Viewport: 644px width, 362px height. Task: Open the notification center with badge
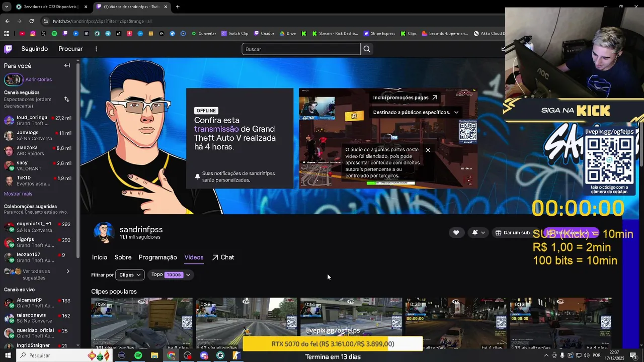(633, 355)
